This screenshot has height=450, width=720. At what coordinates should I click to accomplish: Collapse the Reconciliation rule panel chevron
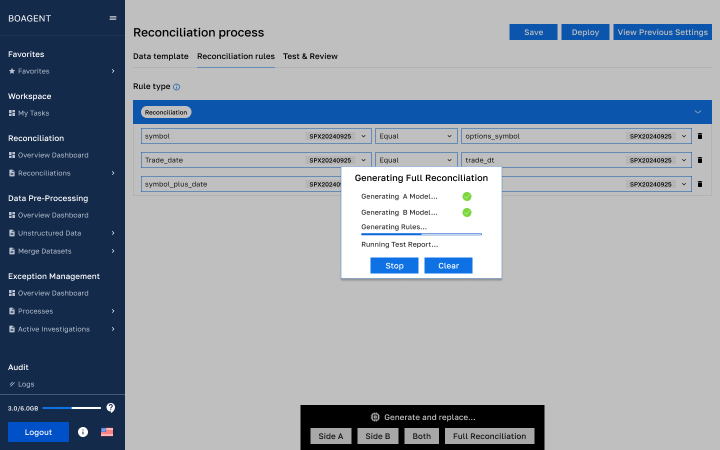point(698,112)
